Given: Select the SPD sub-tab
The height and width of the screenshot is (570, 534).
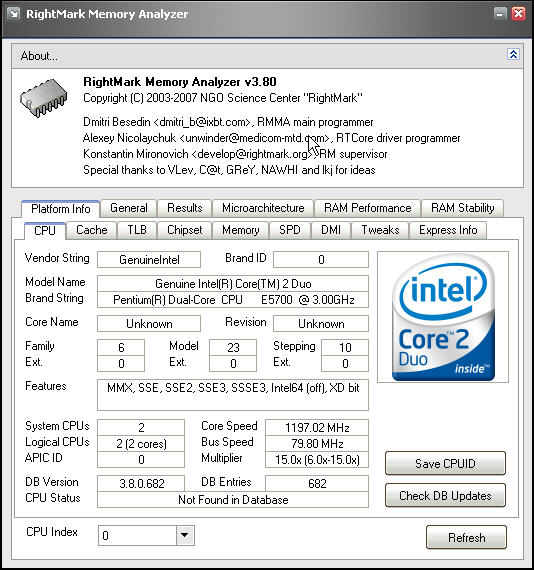Looking at the screenshot, I should pyautogui.click(x=290, y=230).
